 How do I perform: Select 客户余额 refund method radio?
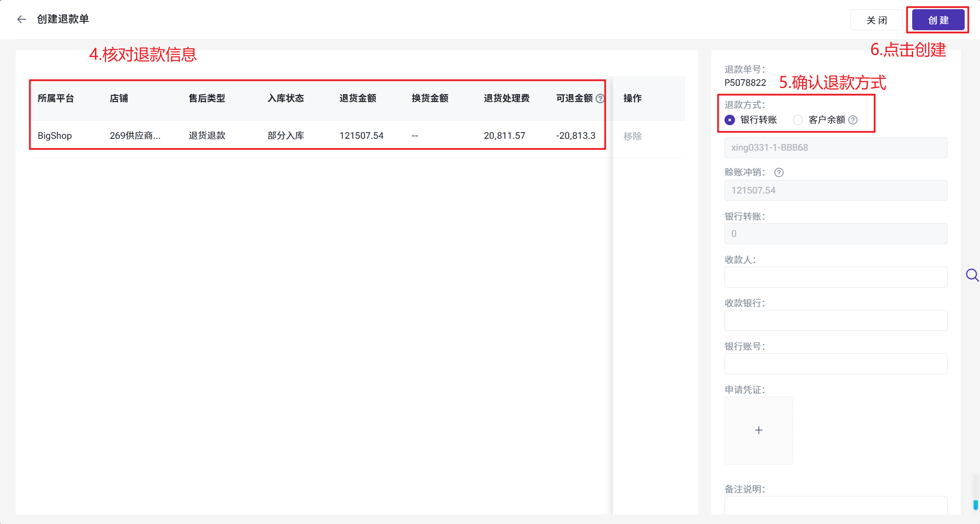click(798, 120)
